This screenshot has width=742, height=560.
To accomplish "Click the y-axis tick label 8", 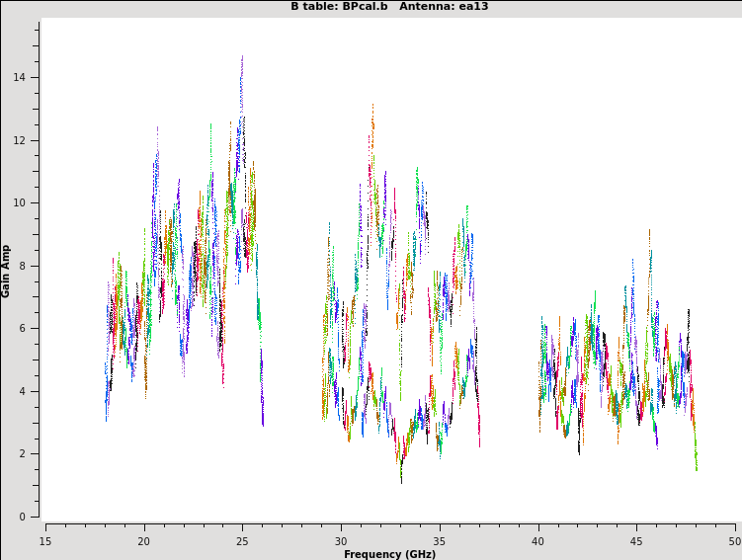I will point(24,266).
